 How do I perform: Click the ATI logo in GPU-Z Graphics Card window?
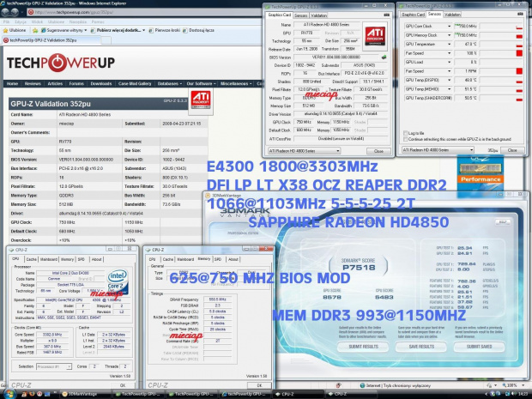[x=375, y=36]
